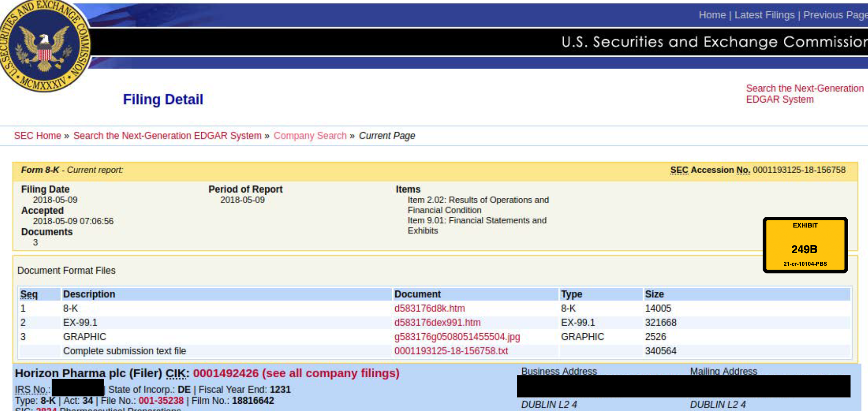
Task: Click the Filing Detail heading
Action: (163, 99)
